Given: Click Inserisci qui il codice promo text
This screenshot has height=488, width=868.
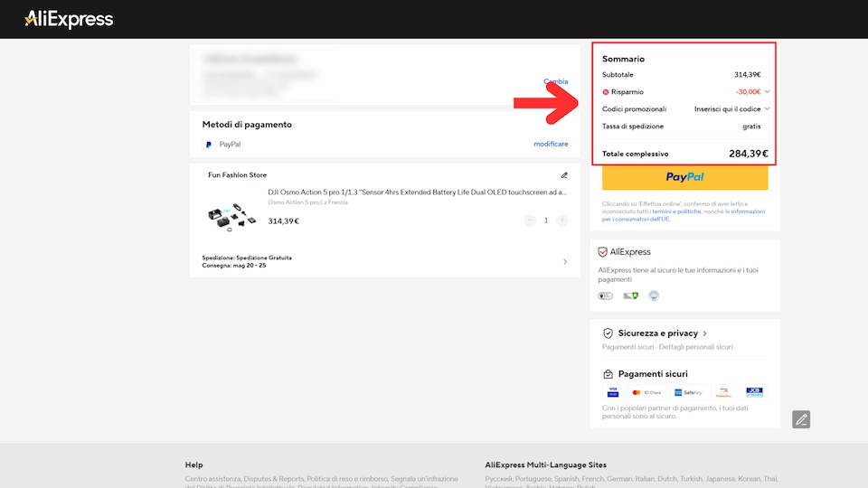Looking at the screenshot, I should pyautogui.click(x=727, y=109).
